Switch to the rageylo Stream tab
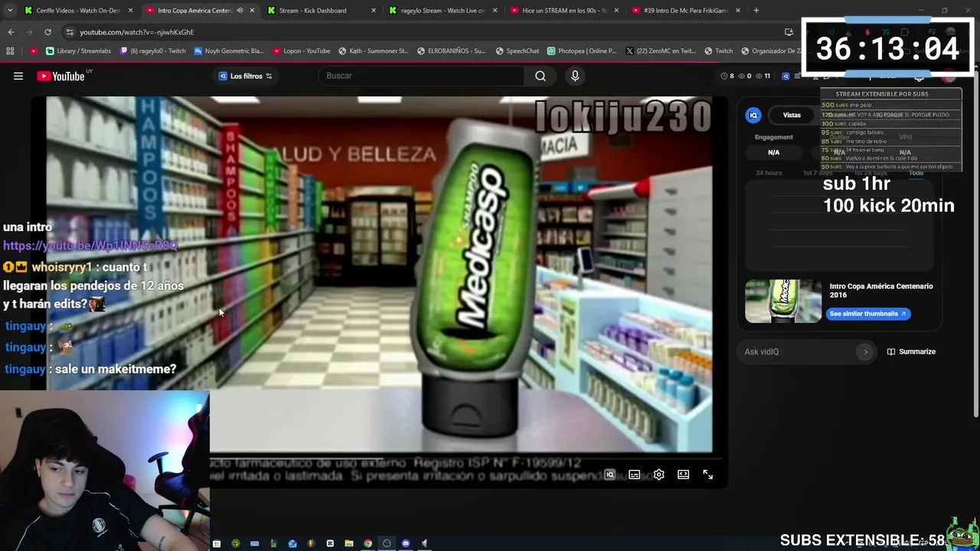Viewport: 980px width, 551px height. click(443, 10)
